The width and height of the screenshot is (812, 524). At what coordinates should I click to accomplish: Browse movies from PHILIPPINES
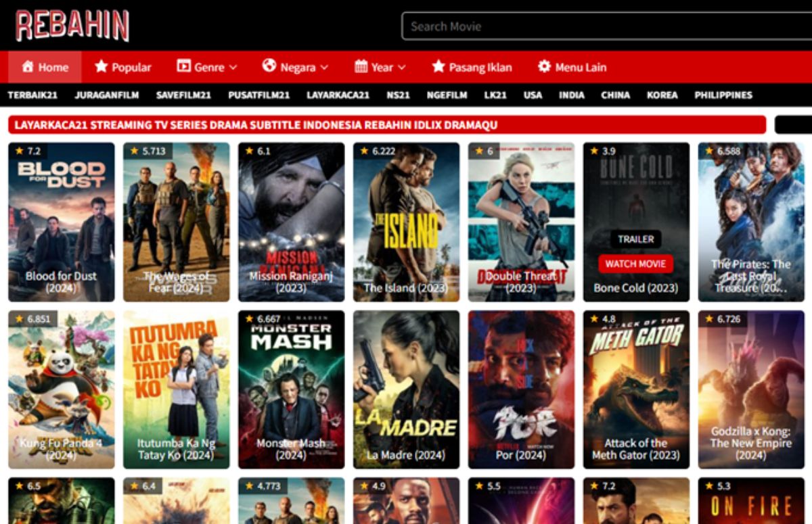[723, 95]
